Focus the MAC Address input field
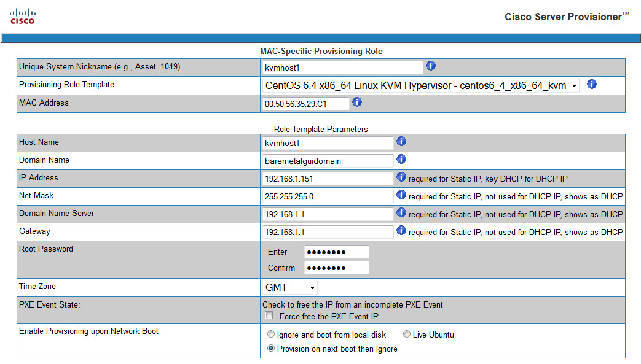Image resolution: width=641 pixels, height=364 pixels. coord(305,104)
